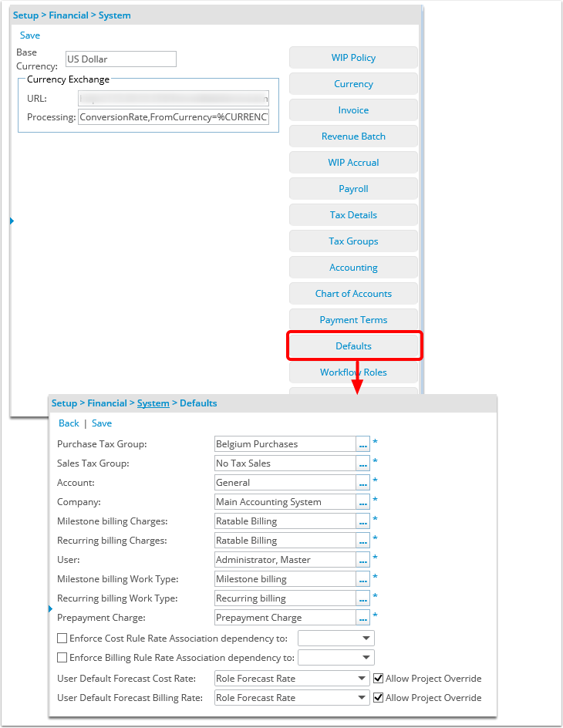Image resolution: width=563 pixels, height=728 pixels.
Task: Open browse ellipsis for Milestone billing Work Type
Action: pos(363,579)
